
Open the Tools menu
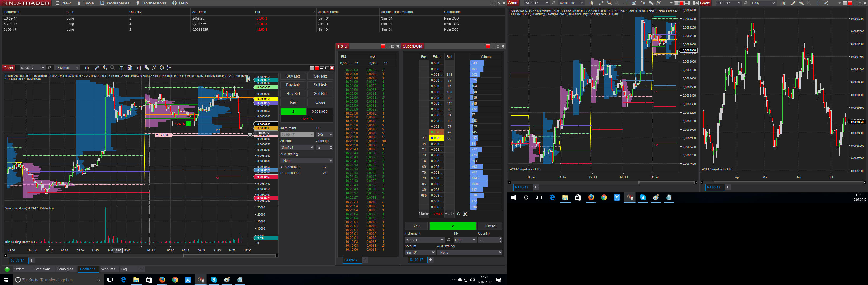coord(85,3)
